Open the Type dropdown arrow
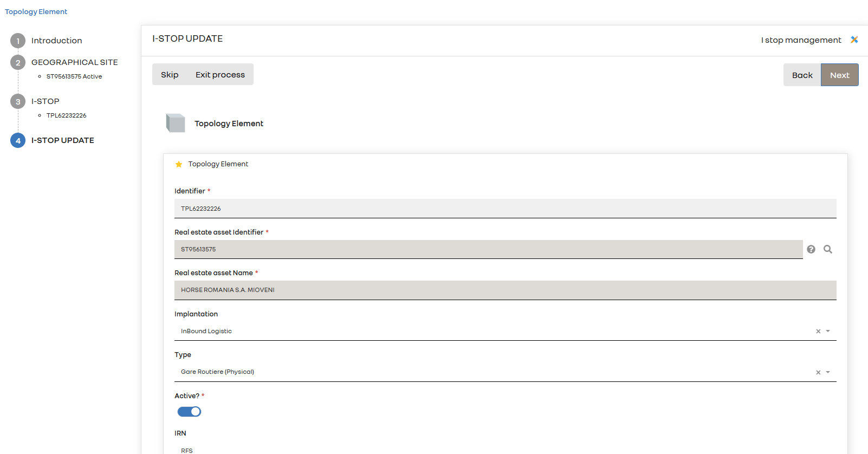This screenshot has height=454, width=868. 828,372
